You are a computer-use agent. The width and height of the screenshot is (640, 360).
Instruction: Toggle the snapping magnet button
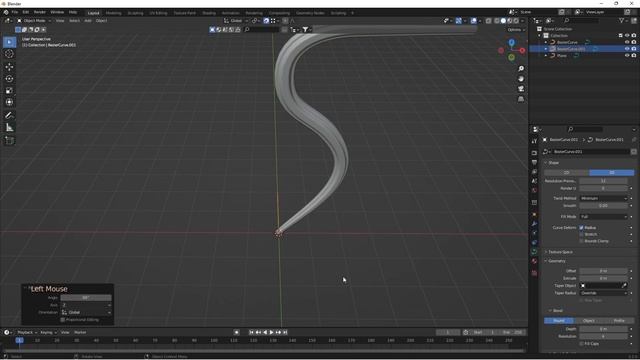[266, 21]
